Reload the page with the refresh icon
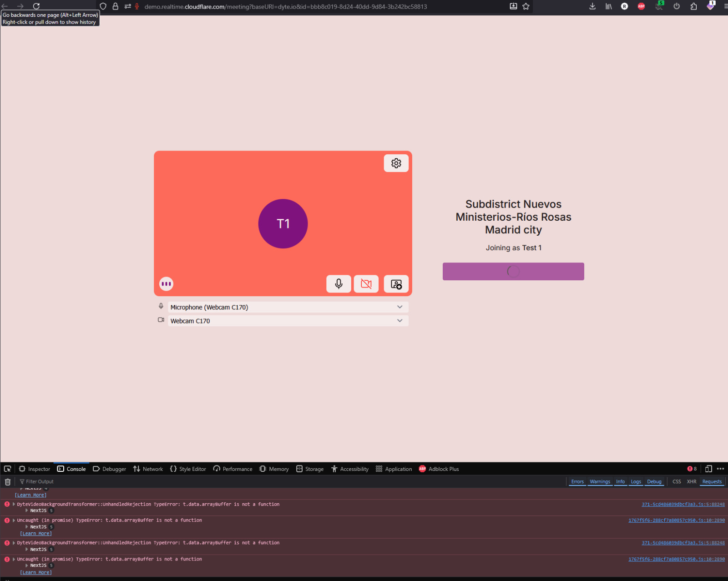This screenshot has width=728, height=581. (36, 6)
